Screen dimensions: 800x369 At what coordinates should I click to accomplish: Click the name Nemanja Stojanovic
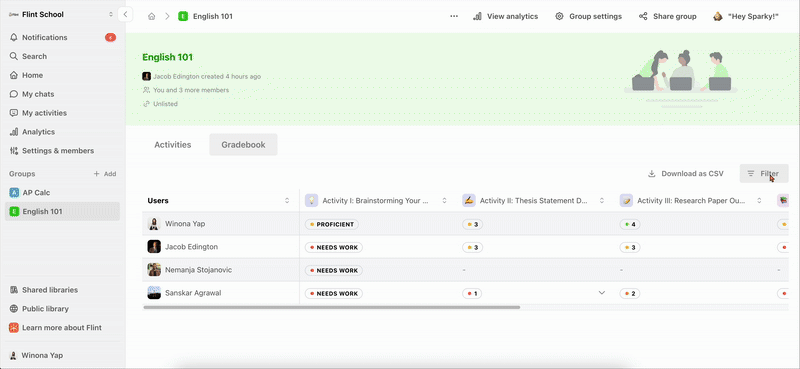pyautogui.click(x=198, y=269)
